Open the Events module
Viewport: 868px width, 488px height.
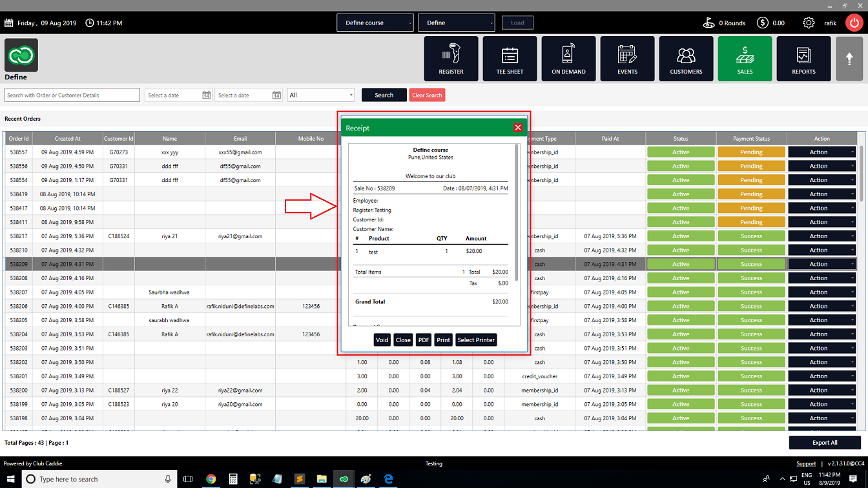[x=627, y=59]
